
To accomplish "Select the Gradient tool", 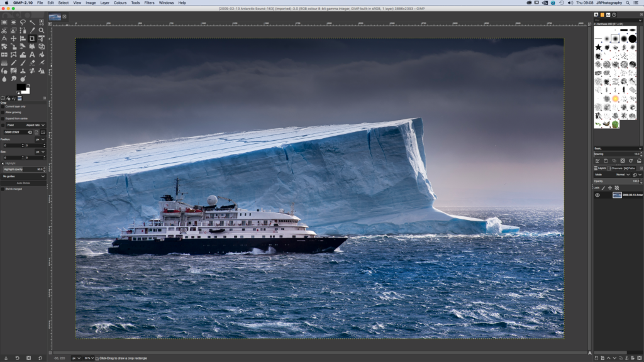I will coord(4,63).
